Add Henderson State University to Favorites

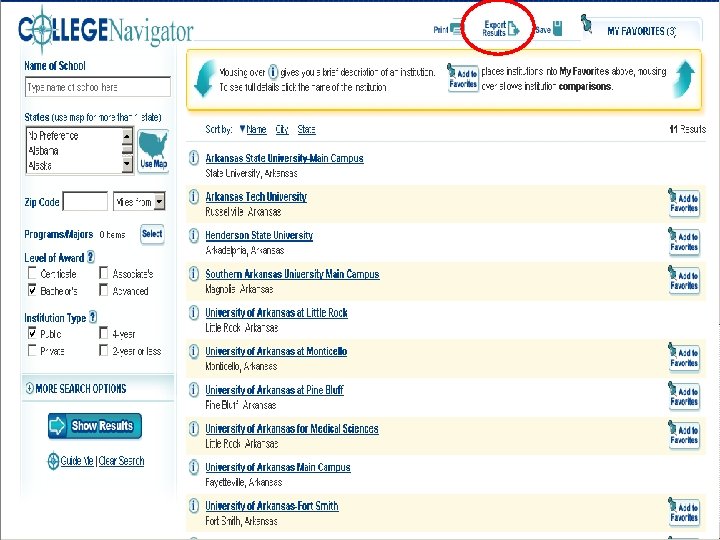click(684, 241)
